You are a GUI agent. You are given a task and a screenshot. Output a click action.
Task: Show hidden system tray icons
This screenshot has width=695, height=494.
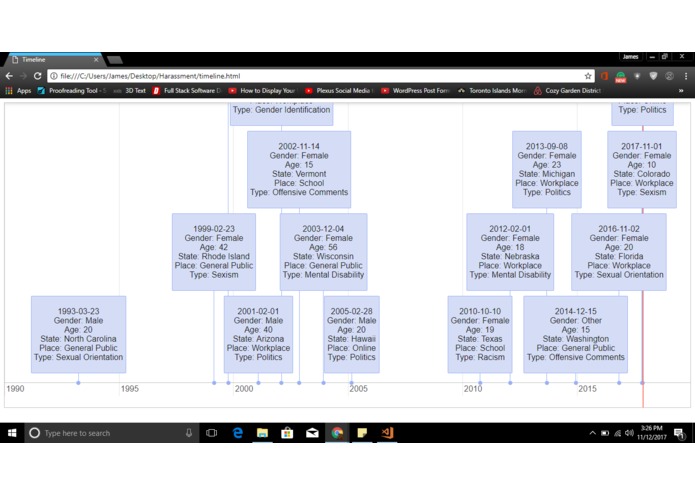click(x=592, y=433)
